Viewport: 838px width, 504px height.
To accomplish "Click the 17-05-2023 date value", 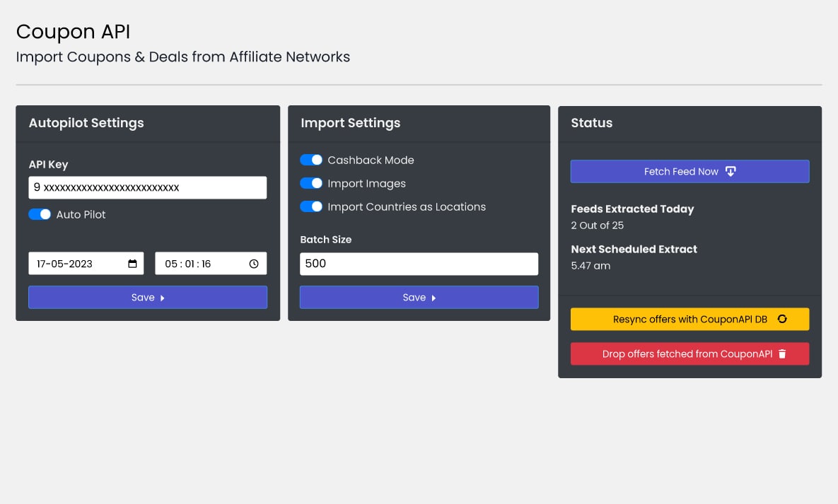I will [64, 264].
